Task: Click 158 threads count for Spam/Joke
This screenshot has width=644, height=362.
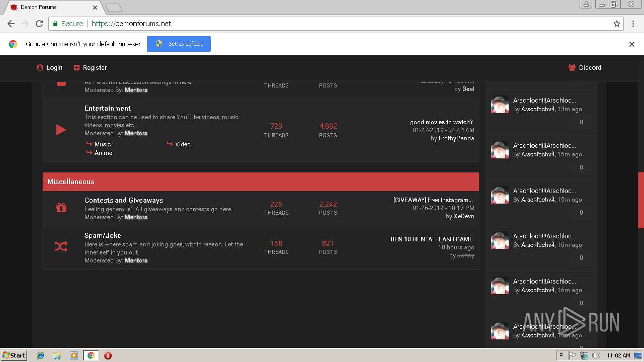Action: coord(276,243)
